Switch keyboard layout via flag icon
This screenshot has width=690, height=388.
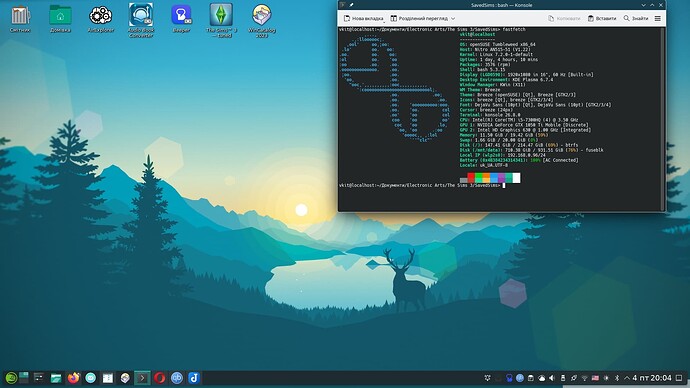pyautogui.click(x=595, y=378)
